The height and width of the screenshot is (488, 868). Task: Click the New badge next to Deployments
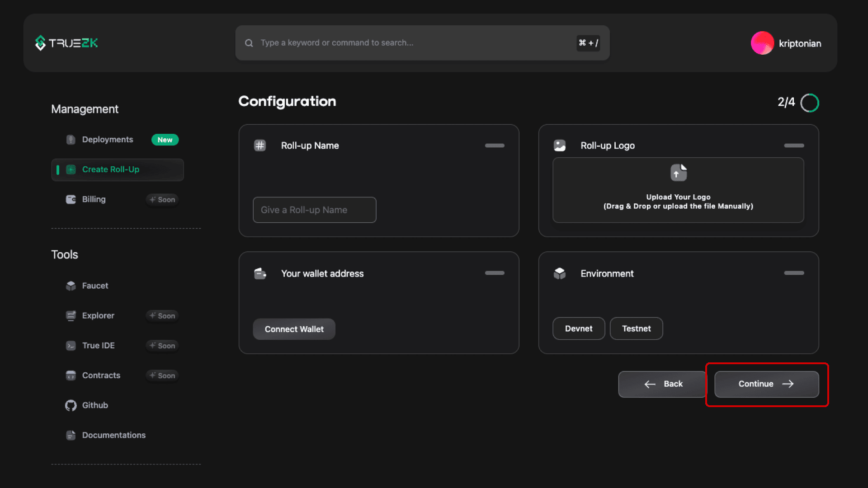point(165,140)
